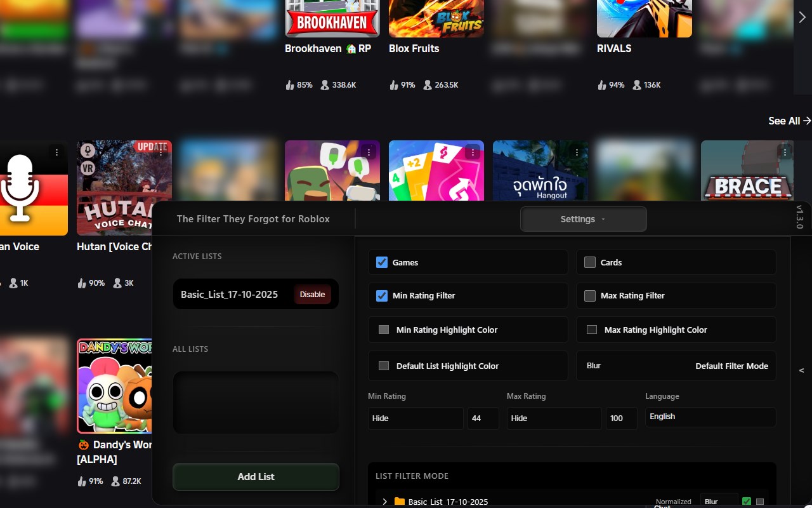Open the Settings dropdown in the filter panel

coord(583,219)
